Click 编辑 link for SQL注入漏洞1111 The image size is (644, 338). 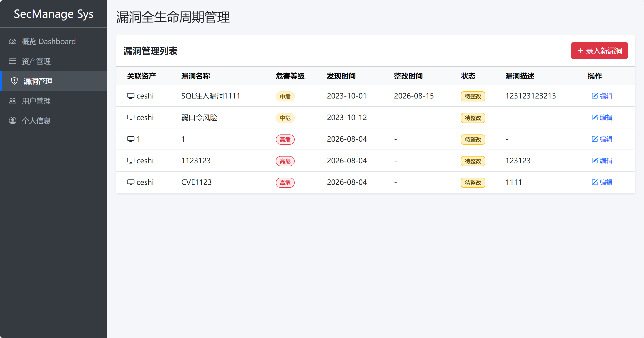pos(602,96)
